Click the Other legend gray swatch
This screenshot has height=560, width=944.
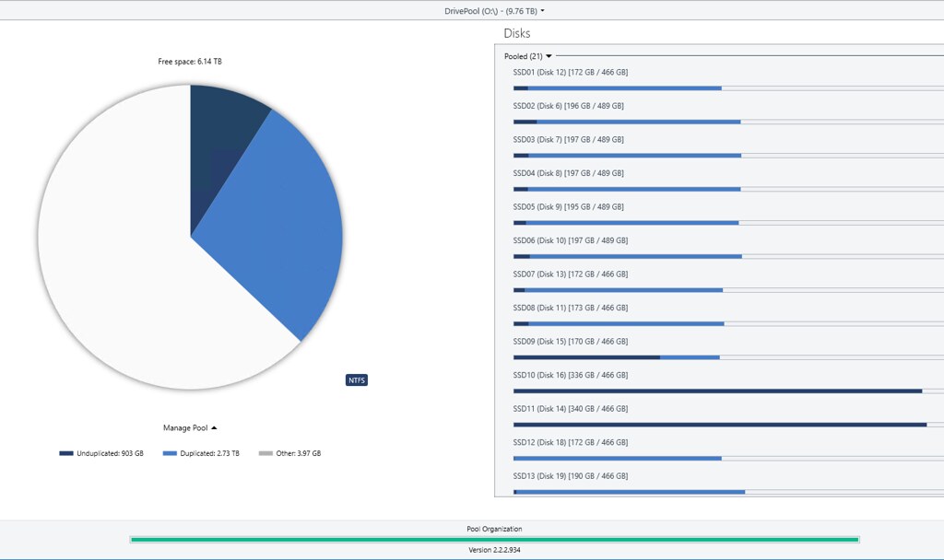pyautogui.click(x=265, y=453)
